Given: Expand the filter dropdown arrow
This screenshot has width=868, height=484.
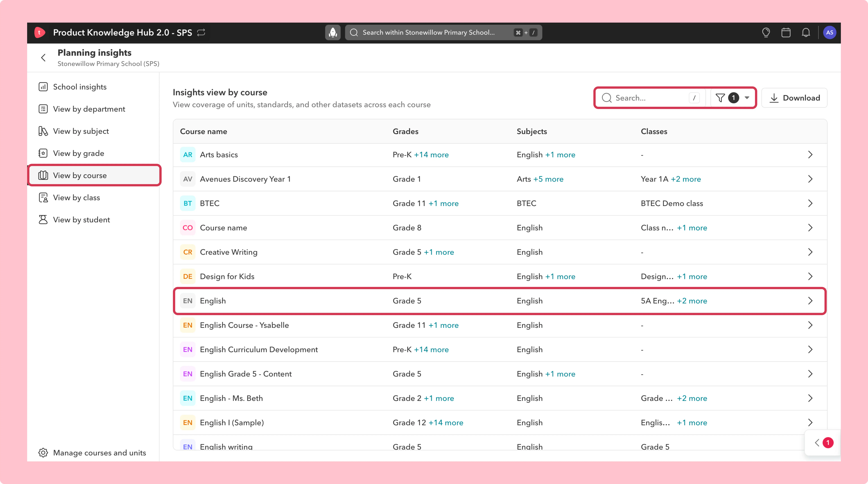Looking at the screenshot, I should (x=747, y=98).
